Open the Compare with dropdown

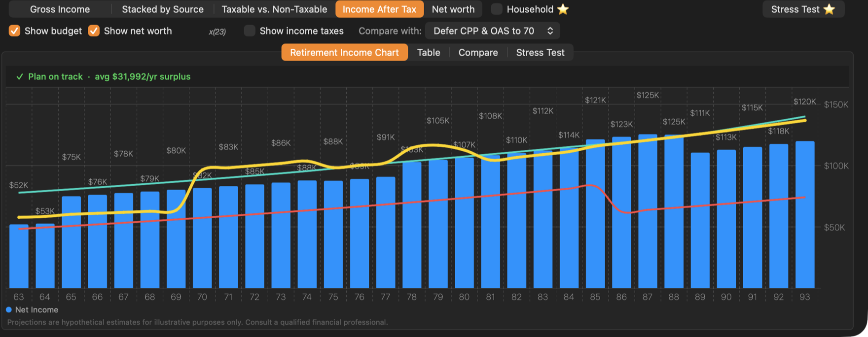tap(492, 31)
